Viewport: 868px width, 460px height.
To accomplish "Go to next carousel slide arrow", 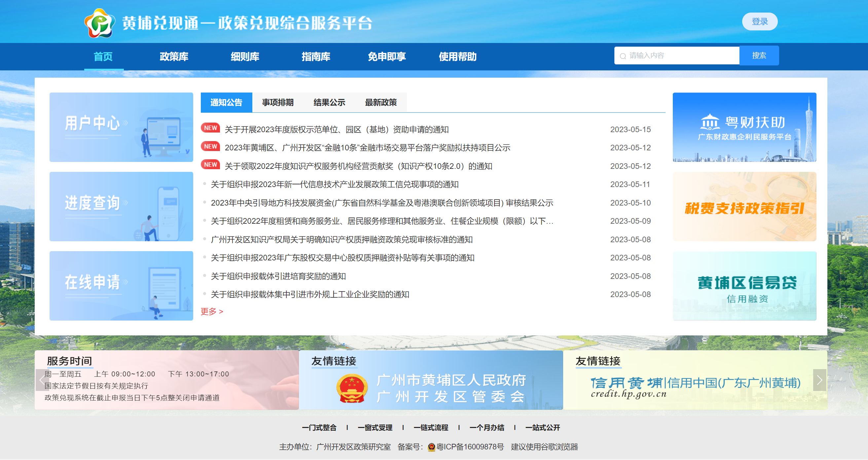I will 819,380.
